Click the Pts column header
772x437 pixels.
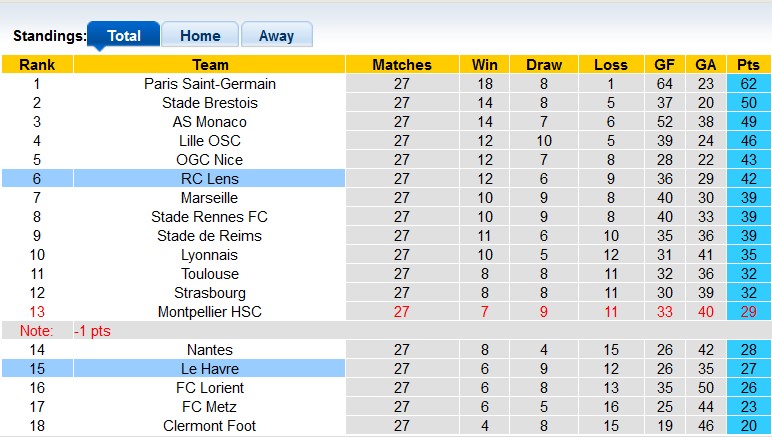point(749,65)
